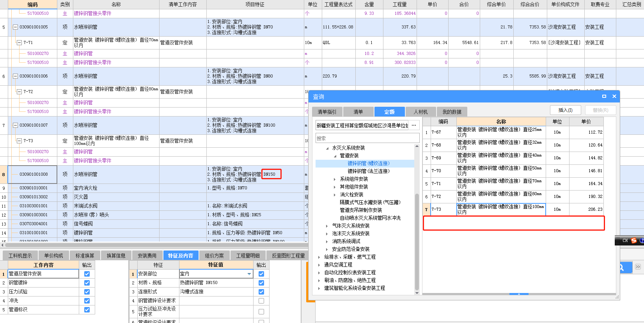Click the upward collapse handle at dialog bottom
The image size is (644, 323).
click(519, 294)
